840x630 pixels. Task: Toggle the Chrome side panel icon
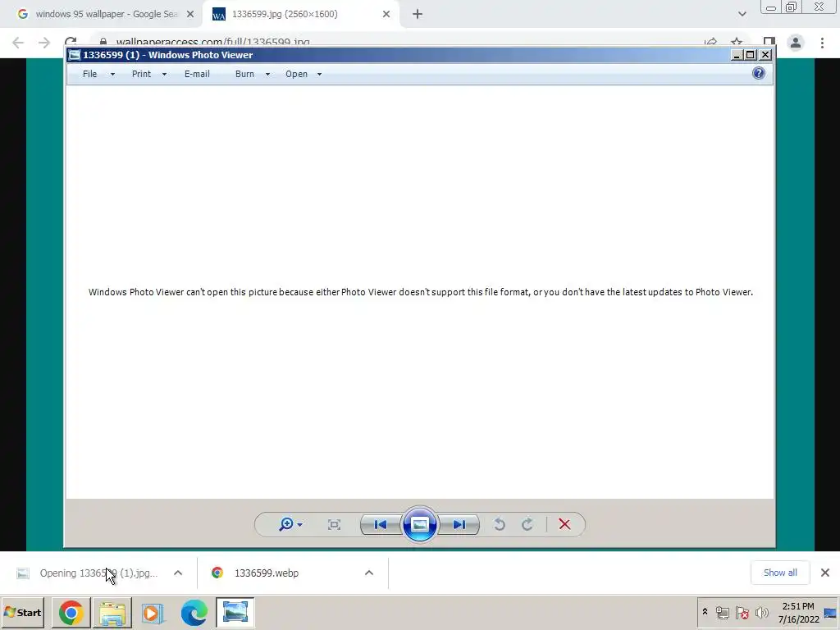point(769,42)
